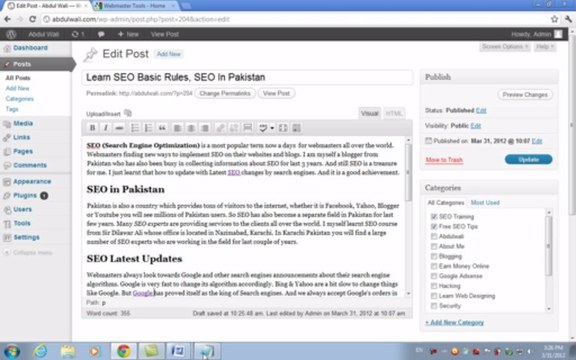
Task: Toggle bold formatting in editor toolbar
Action: click(92, 128)
